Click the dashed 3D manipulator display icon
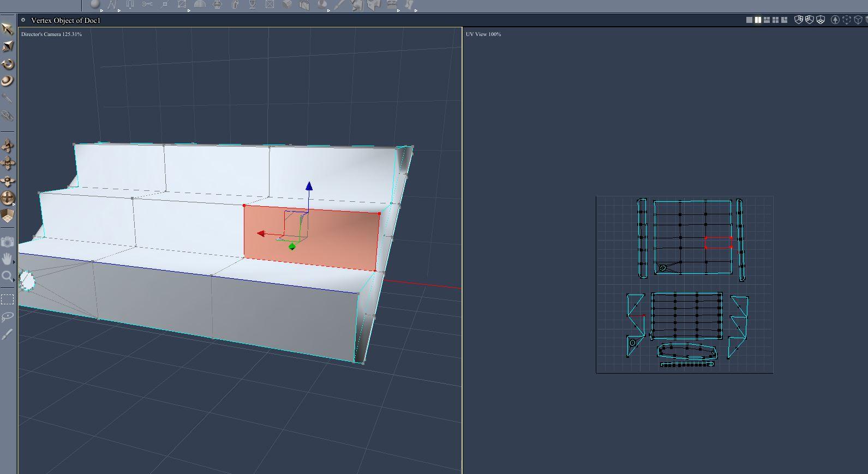868x474 pixels. pos(847,20)
